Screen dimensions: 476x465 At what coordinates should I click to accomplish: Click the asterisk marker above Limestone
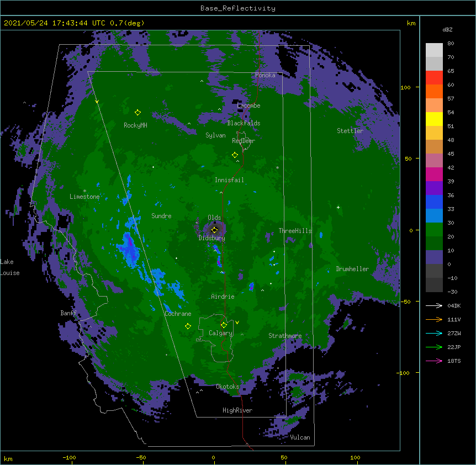pos(84,191)
